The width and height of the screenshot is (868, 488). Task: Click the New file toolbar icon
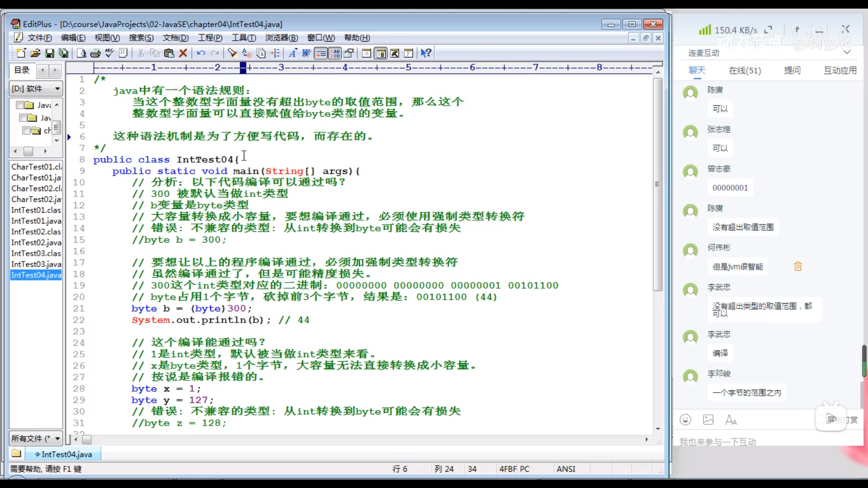(x=21, y=53)
